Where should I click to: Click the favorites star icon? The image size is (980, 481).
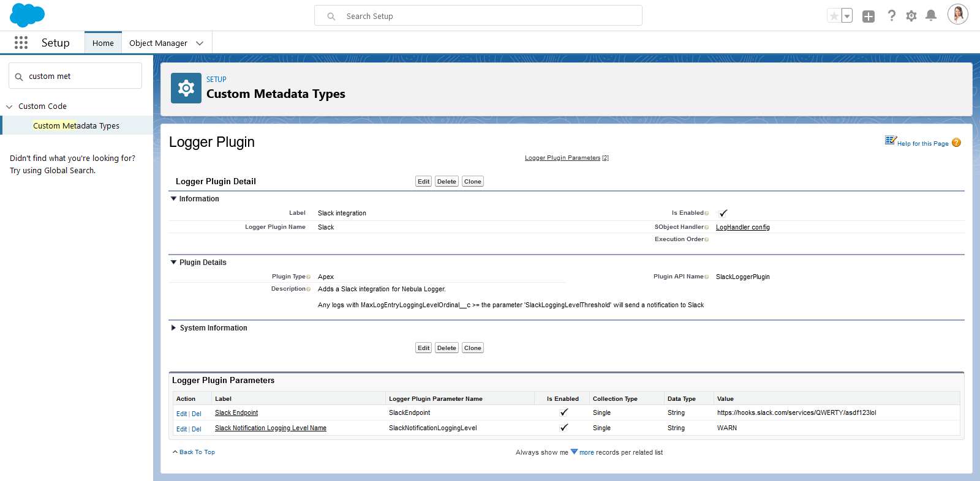click(x=834, y=16)
